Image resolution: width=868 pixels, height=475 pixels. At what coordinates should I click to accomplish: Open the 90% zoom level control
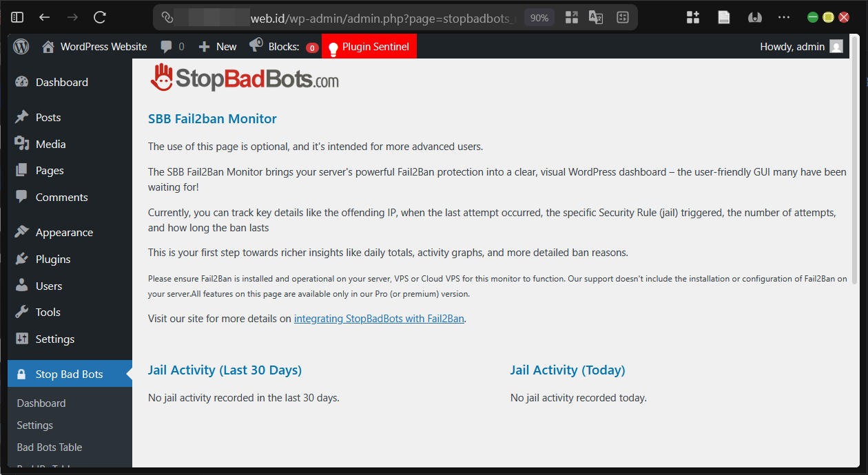(539, 17)
